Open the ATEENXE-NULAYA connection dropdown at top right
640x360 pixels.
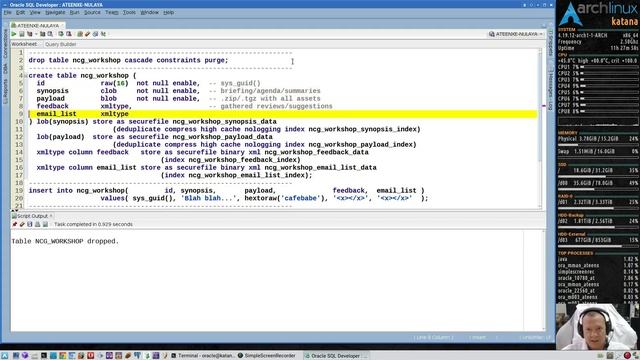(516, 34)
